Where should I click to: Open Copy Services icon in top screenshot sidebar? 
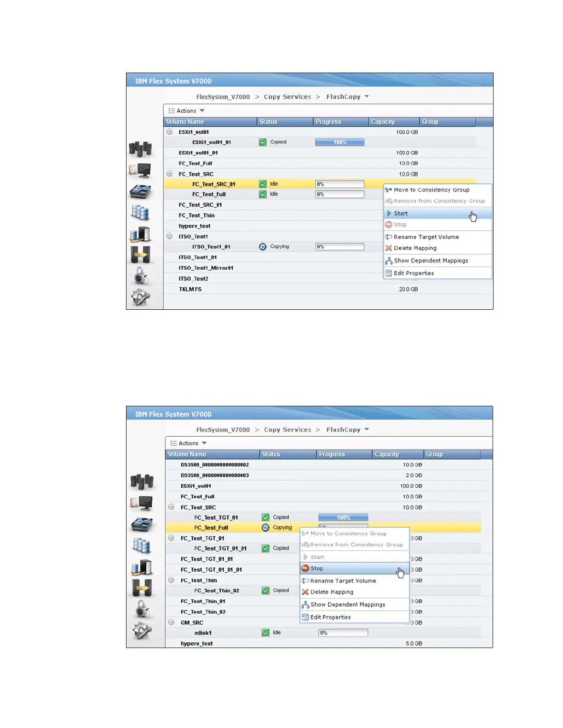(140, 255)
